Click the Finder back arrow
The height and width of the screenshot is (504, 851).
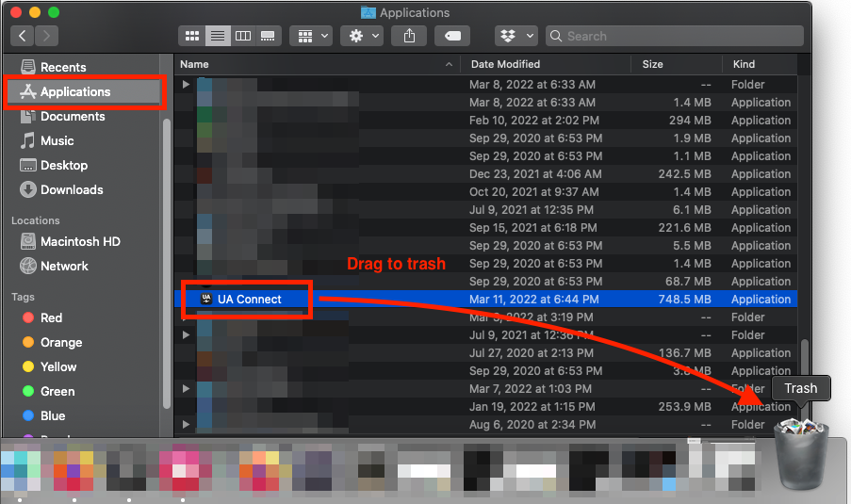[x=23, y=36]
